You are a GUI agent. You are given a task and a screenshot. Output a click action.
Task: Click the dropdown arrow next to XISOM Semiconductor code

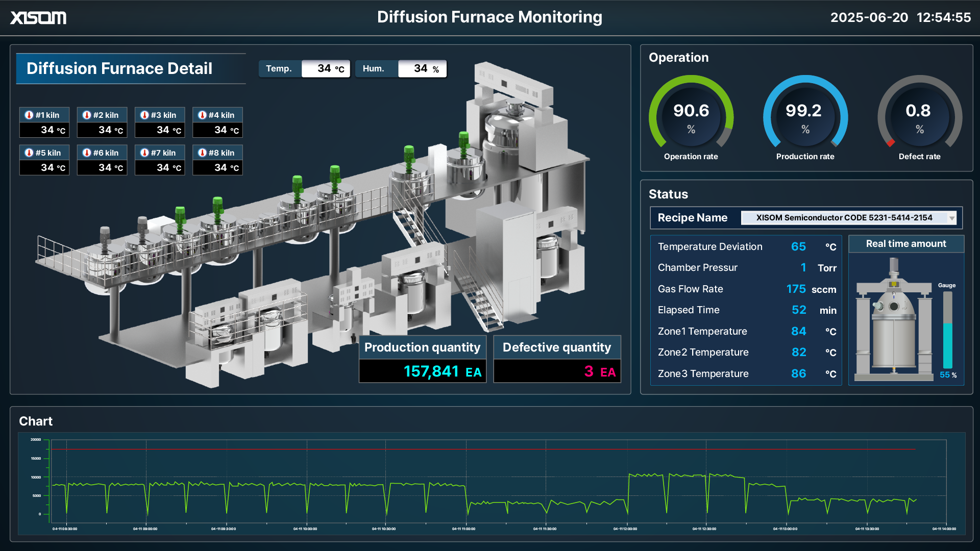(x=951, y=217)
